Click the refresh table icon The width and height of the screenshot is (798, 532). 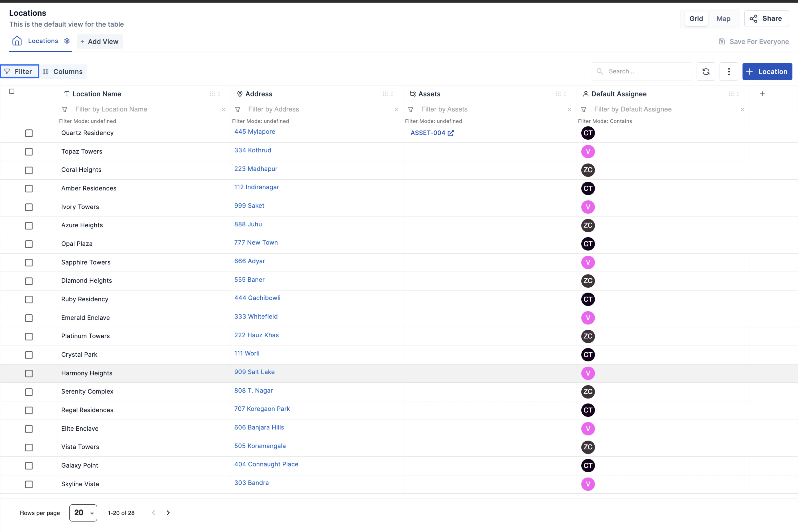[706, 72]
